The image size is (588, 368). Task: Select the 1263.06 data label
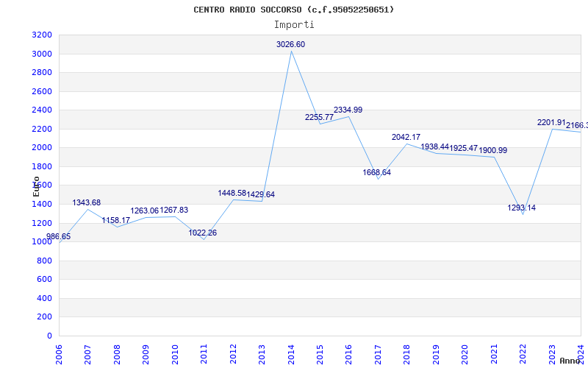(145, 211)
